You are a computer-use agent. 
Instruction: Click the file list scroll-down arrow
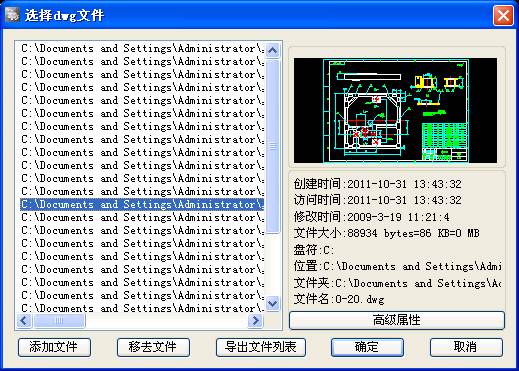pyautogui.click(x=273, y=303)
